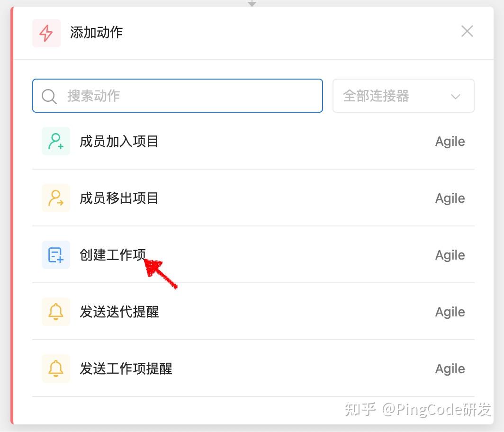Click the bell icon for 发送迭代提醒

point(55,311)
